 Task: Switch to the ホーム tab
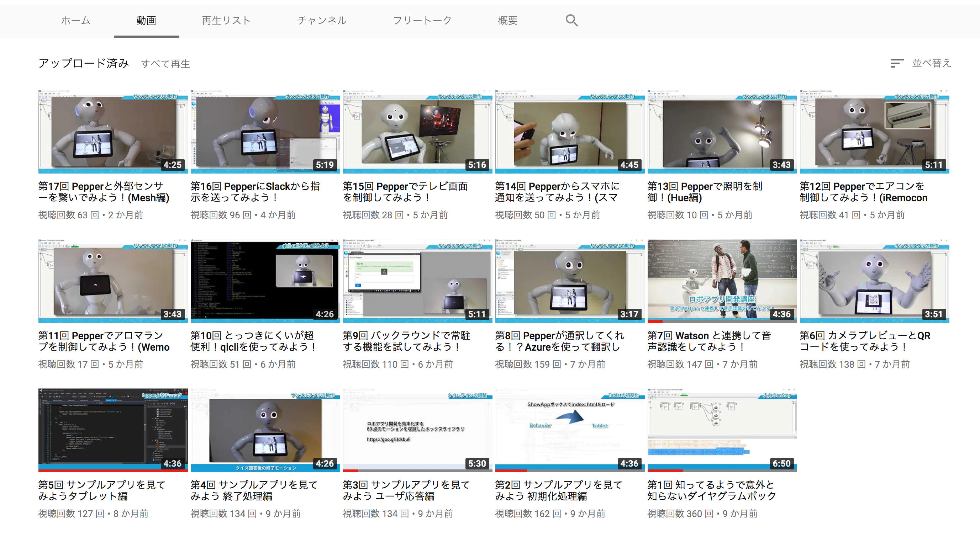(x=75, y=20)
